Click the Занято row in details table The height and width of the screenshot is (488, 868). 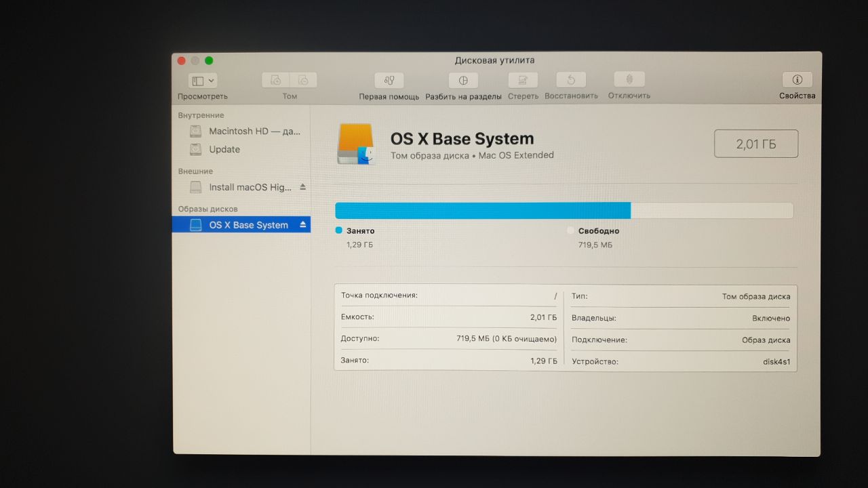point(449,361)
